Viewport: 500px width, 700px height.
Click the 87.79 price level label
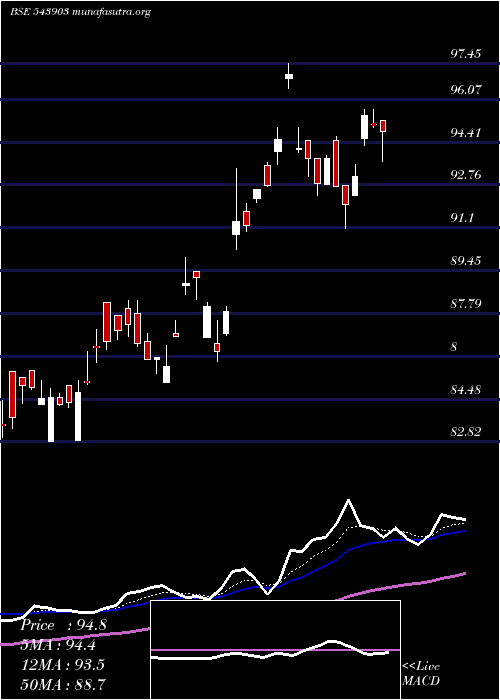[x=466, y=304]
